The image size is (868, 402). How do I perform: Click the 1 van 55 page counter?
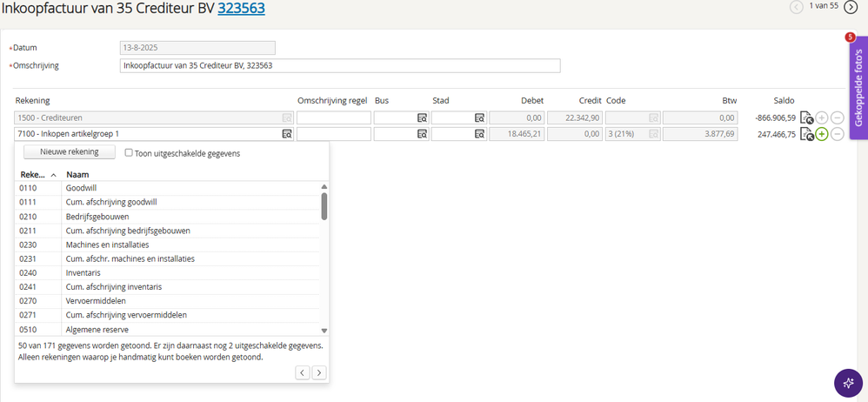tap(824, 6)
